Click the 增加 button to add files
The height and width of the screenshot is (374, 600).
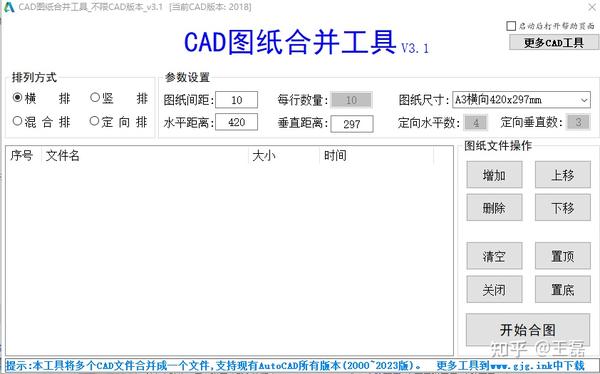click(494, 175)
